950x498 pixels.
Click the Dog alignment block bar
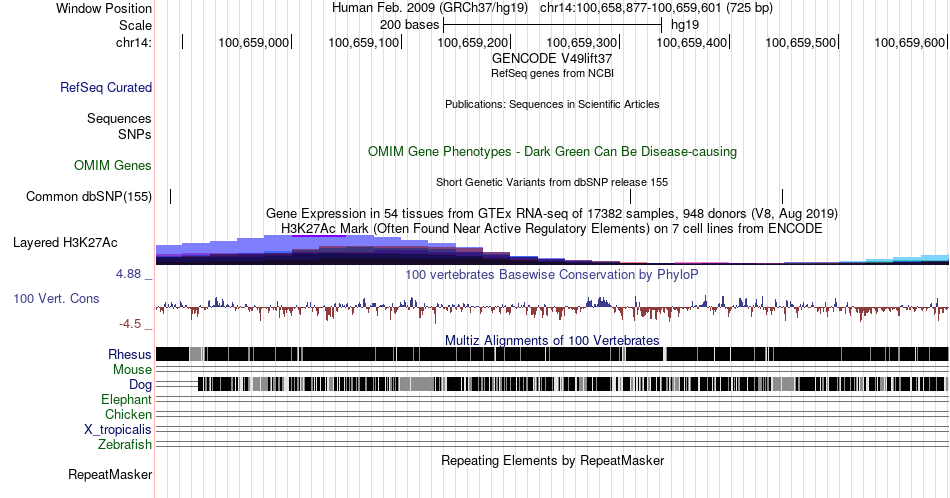coord(572,384)
